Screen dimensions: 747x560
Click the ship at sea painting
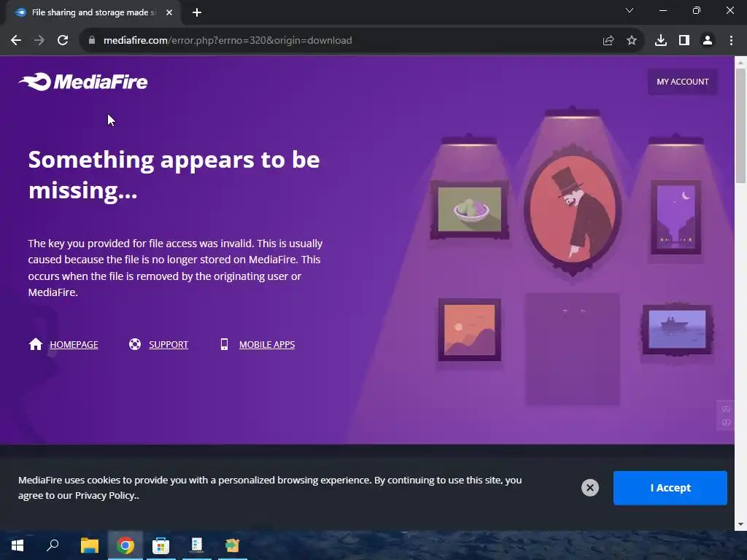[x=678, y=330]
